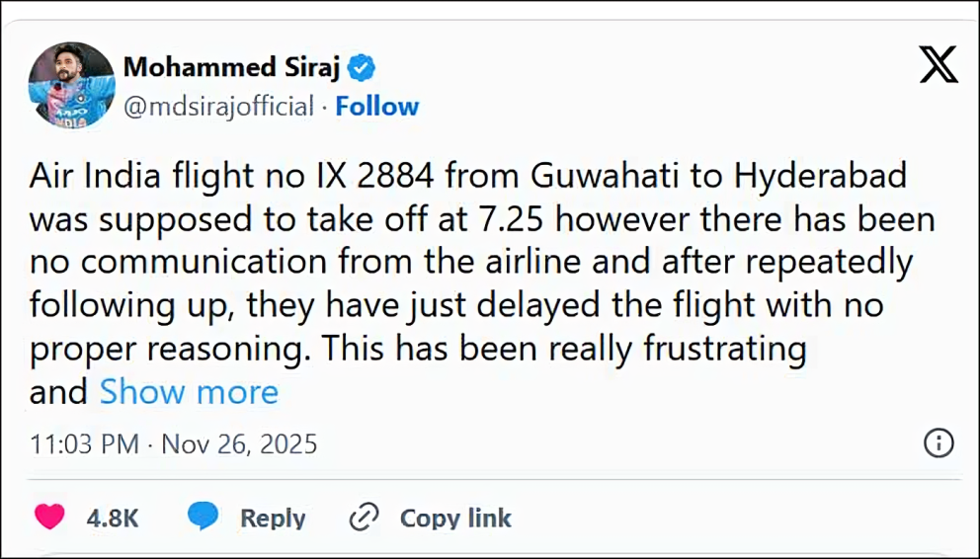Click the Nov 26, 2025 date
980x559 pixels.
click(239, 443)
